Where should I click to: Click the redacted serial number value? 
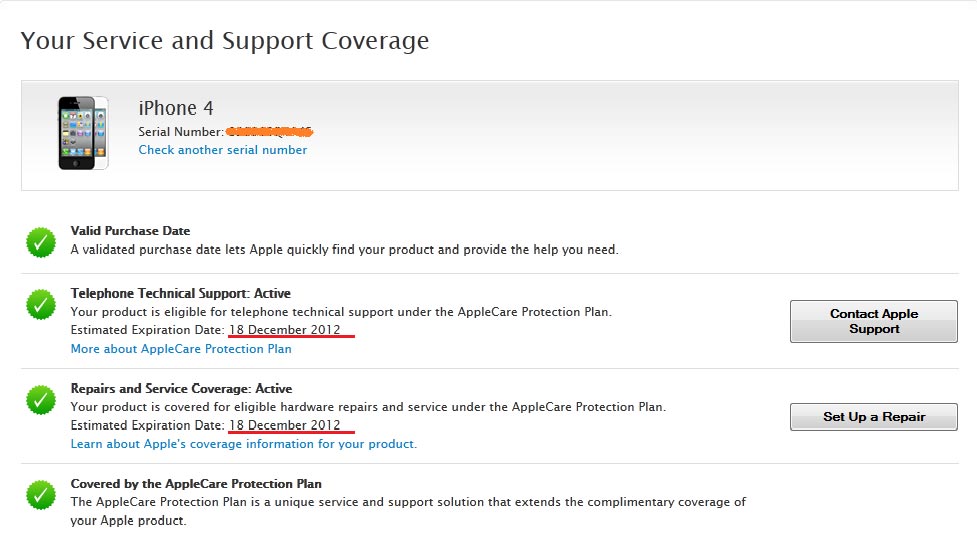269,131
